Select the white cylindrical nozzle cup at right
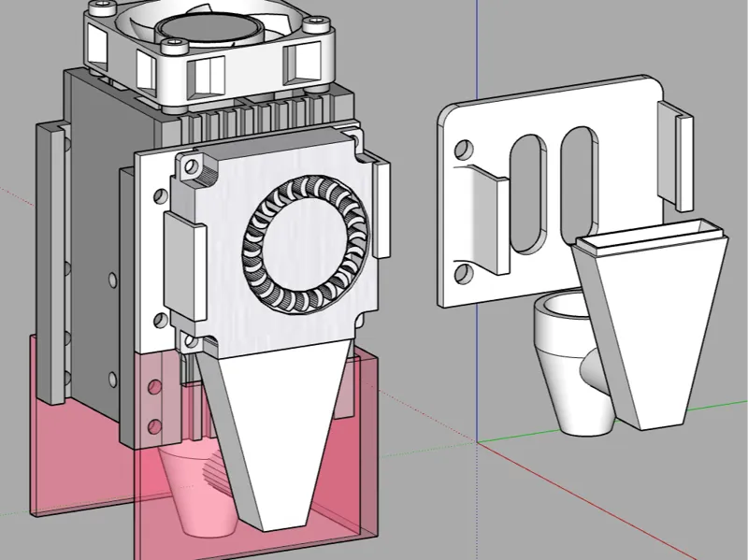The width and height of the screenshot is (748, 560). pyautogui.click(x=572, y=365)
